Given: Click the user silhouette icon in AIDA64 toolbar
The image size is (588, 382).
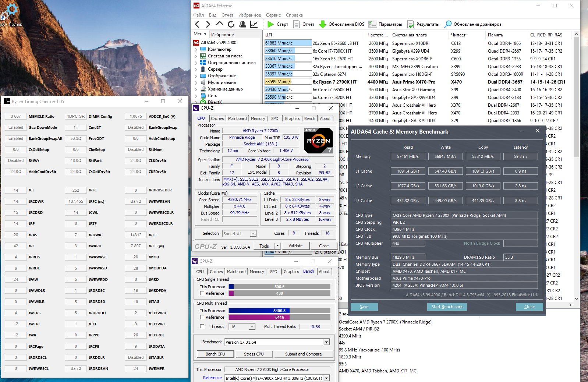Looking at the screenshot, I should click(x=242, y=24).
